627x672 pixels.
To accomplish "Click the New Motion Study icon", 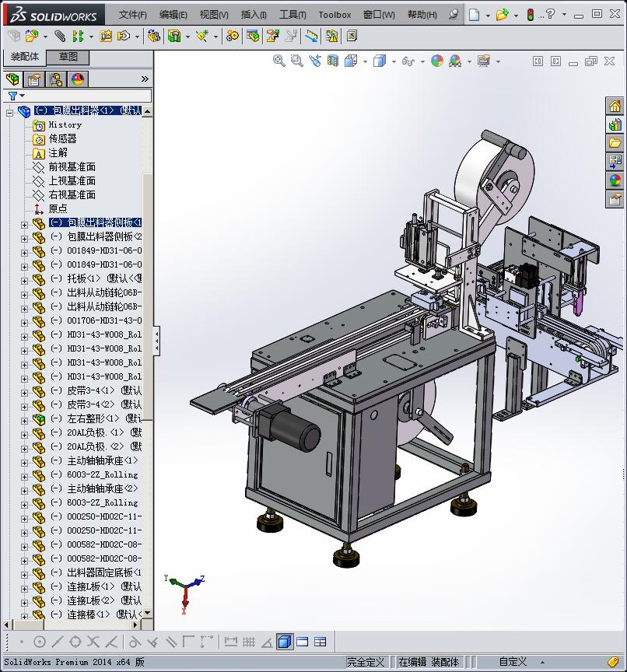I will pos(233,36).
